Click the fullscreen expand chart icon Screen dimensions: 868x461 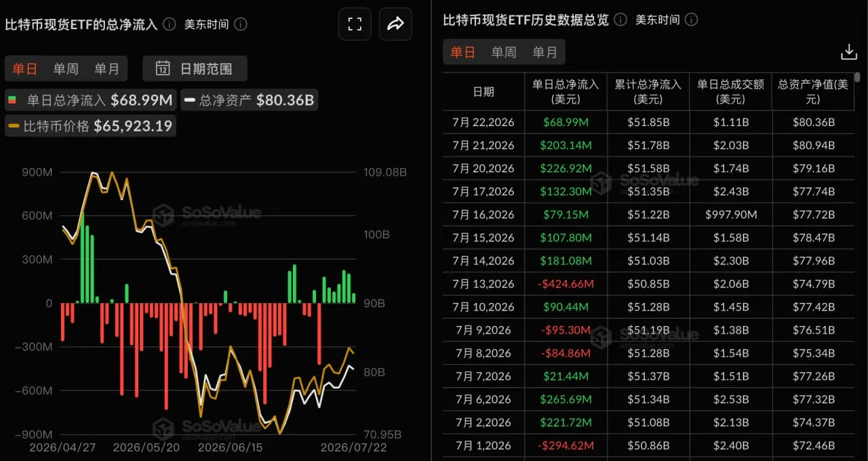click(355, 24)
